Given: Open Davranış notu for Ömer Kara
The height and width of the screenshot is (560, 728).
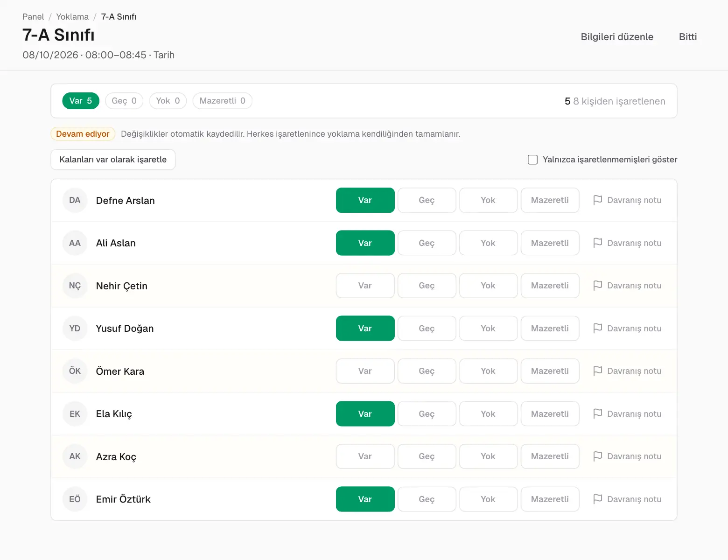Looking at the screenshot, I should coord(627,371).
